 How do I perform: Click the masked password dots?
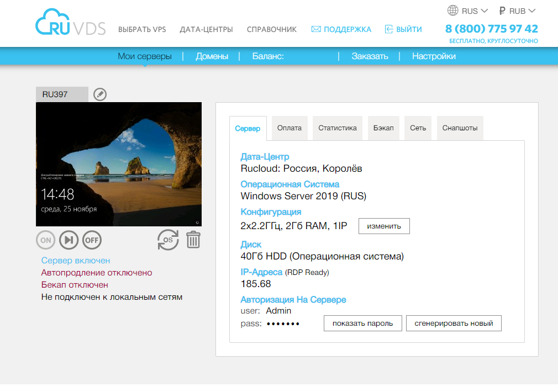(283, 324)
